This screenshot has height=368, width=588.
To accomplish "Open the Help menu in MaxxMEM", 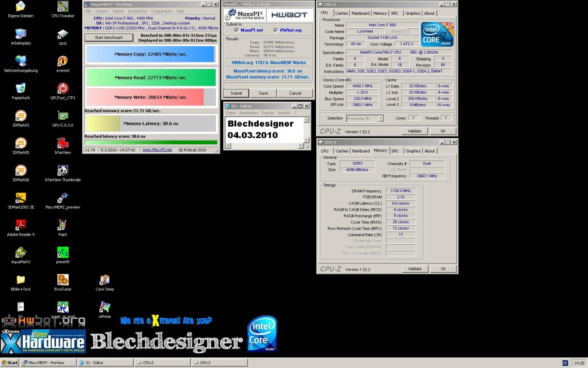I will pyautogui.click(x=180, y=11).
